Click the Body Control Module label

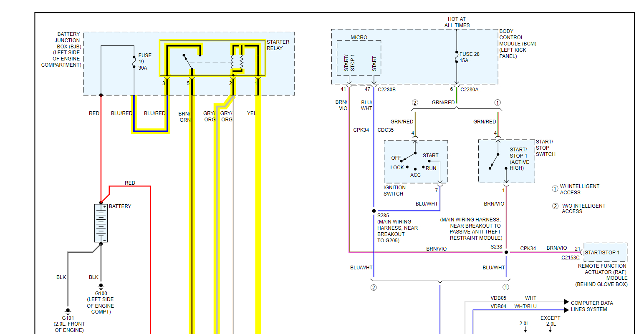(518, 44)
